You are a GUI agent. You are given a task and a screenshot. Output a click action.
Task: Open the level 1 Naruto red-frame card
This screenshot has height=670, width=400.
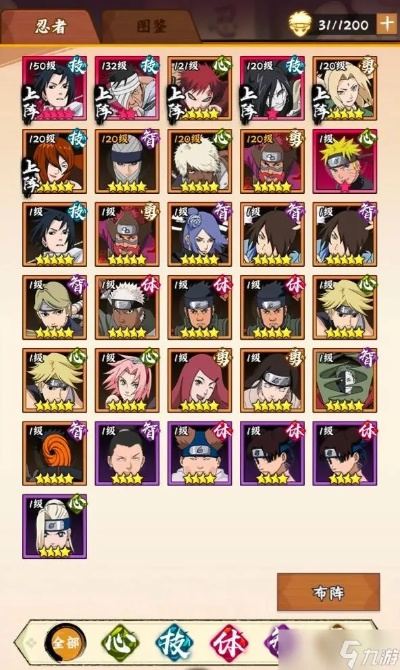(x=345, y=162)
